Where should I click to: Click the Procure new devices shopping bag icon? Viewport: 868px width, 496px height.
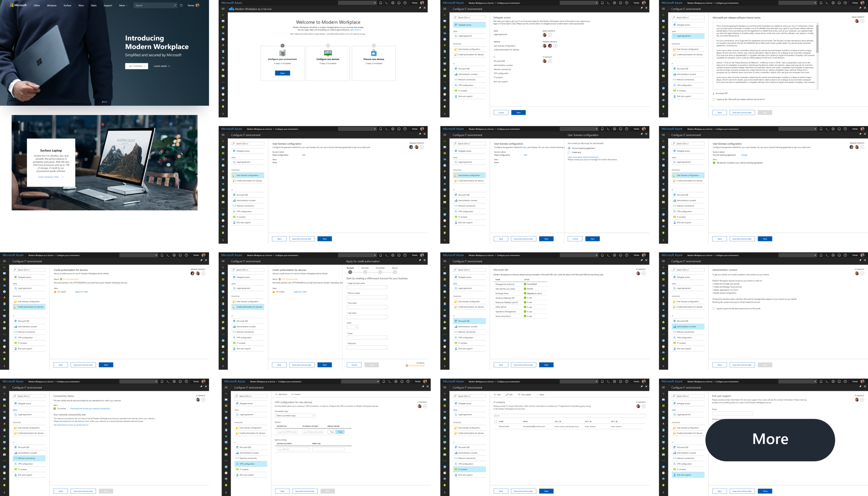point(374,53)
